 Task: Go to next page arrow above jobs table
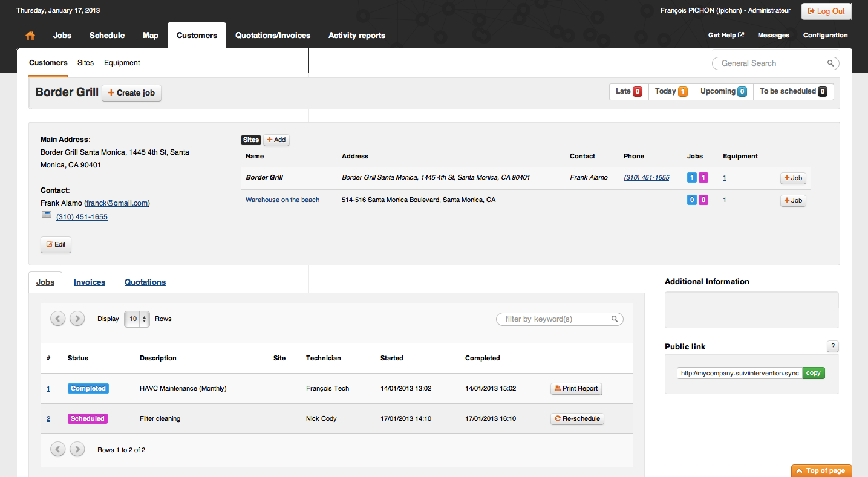[77, 319]
